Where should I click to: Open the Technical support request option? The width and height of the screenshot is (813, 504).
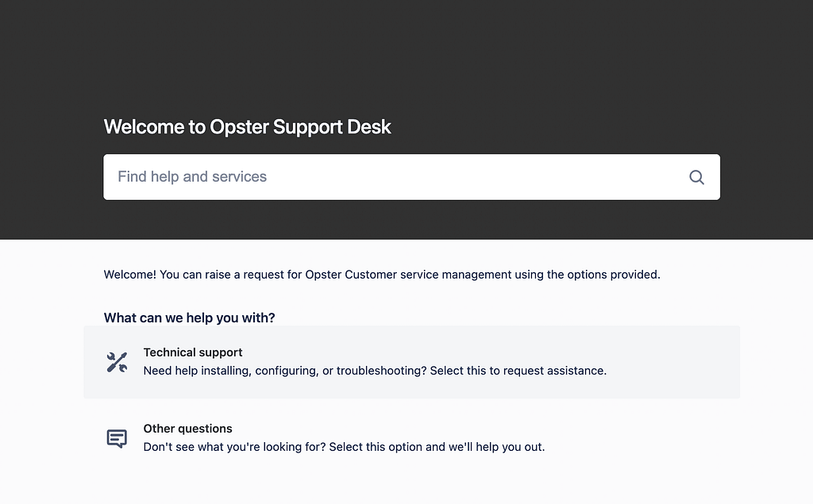click(x=412, y=362)
